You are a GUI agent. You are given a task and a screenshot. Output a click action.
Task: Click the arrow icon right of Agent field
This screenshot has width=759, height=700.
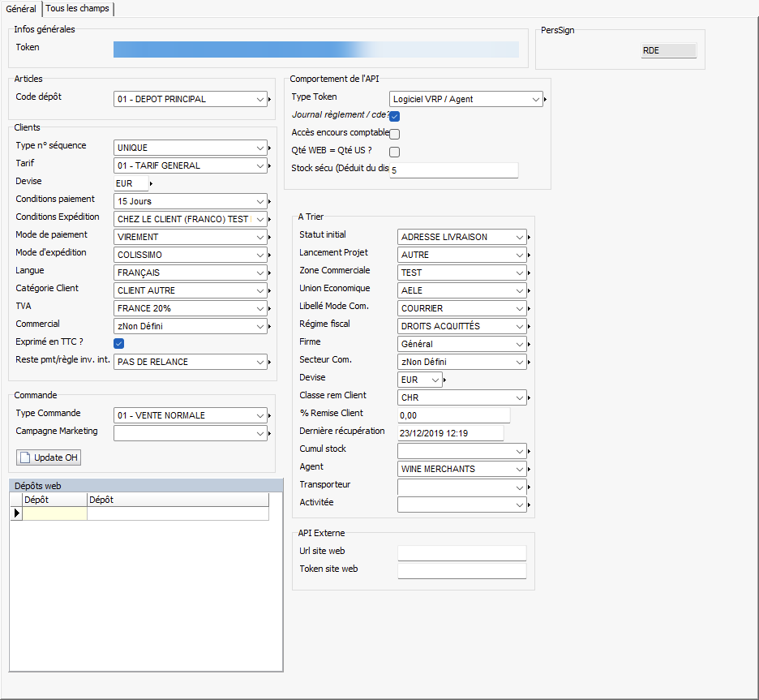tap(530, 470)
